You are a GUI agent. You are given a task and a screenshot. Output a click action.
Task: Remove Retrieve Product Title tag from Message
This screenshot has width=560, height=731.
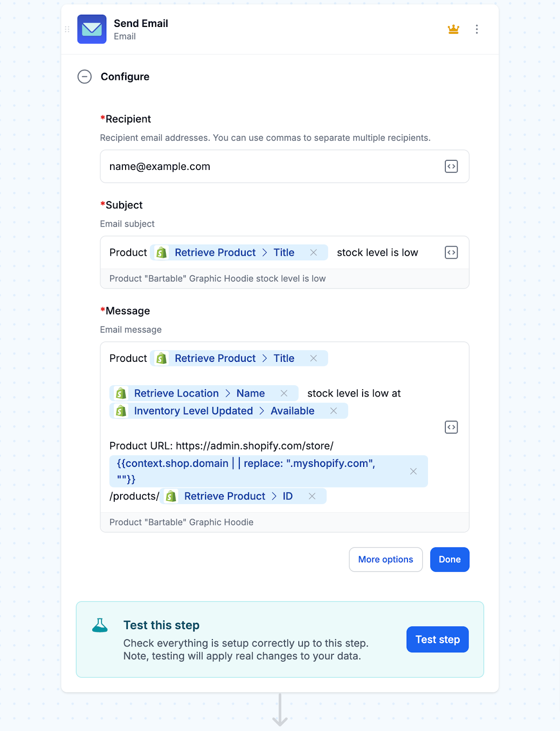(313, 358)
